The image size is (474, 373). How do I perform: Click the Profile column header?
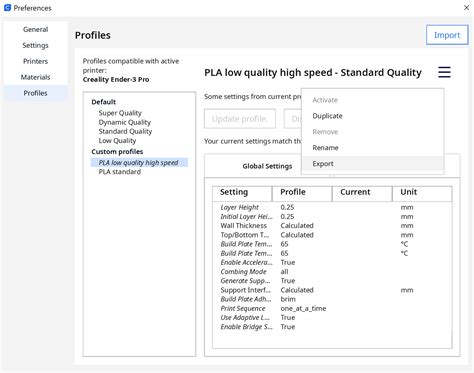302,193
